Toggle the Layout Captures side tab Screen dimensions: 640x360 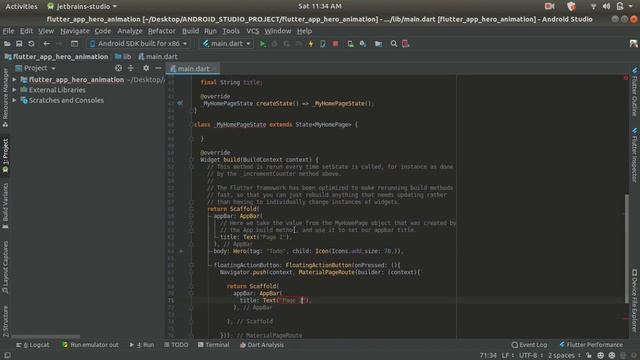[5, 267]
